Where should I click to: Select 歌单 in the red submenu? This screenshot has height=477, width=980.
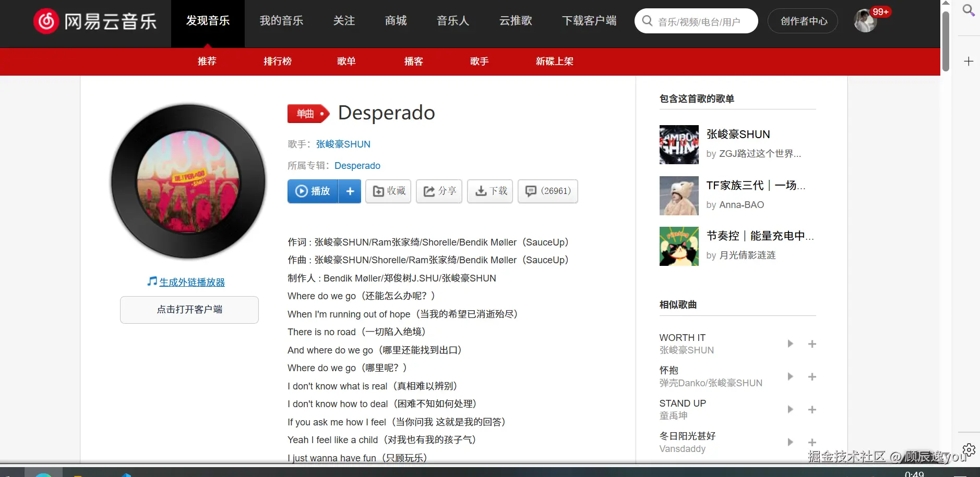[346, 62]
